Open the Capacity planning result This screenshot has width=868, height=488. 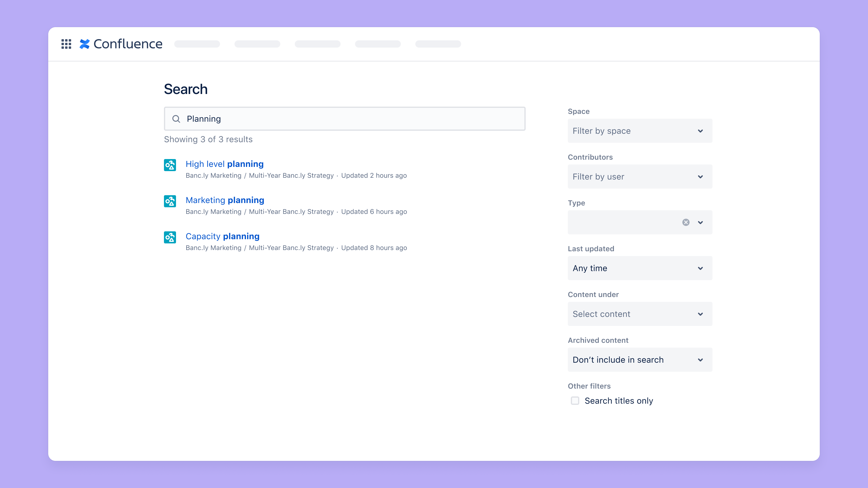222,236
